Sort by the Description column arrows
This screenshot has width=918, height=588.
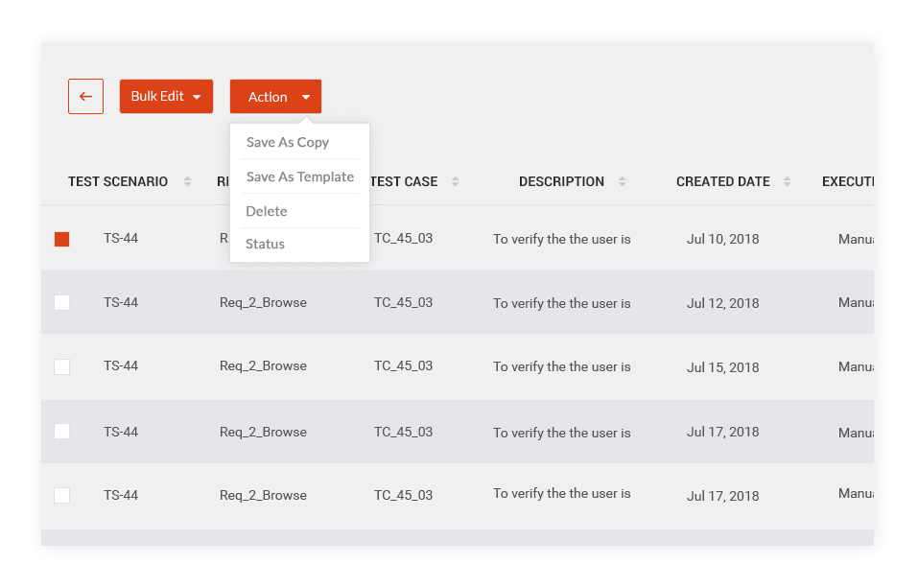click(622, 181)
